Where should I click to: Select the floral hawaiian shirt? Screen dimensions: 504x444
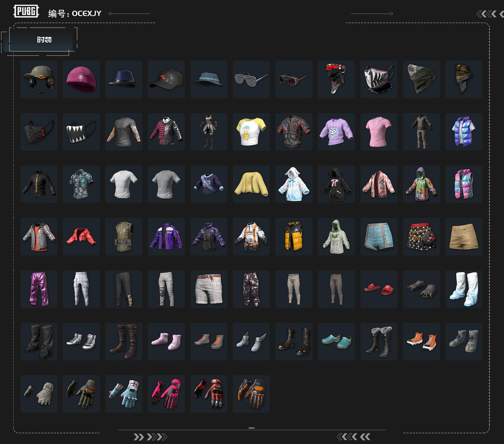click(x=81, y=184)
